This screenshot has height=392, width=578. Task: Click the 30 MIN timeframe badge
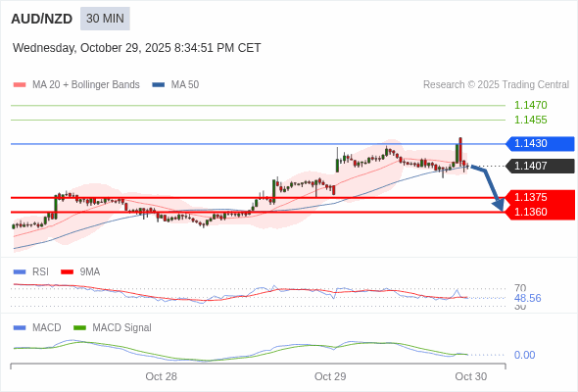pos(105,19)
